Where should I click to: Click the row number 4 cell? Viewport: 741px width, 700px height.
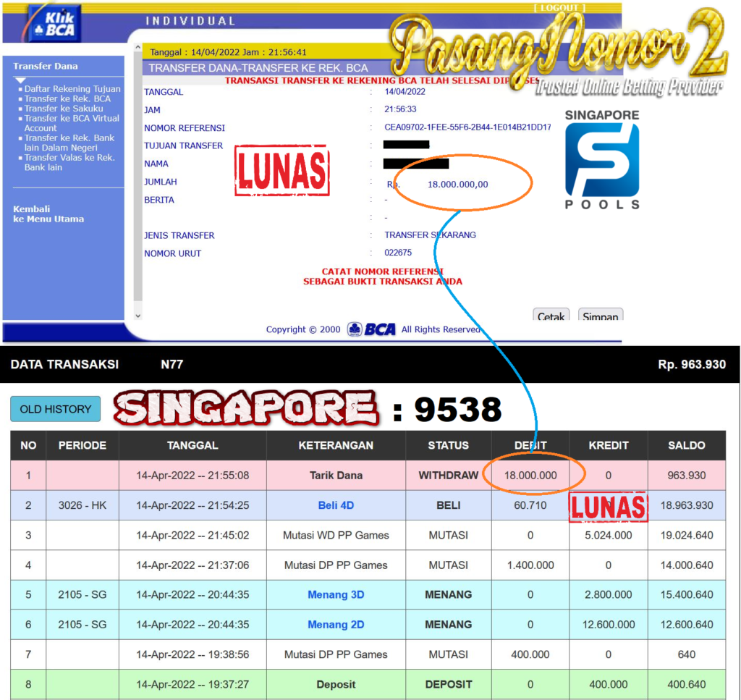point(28,565)
